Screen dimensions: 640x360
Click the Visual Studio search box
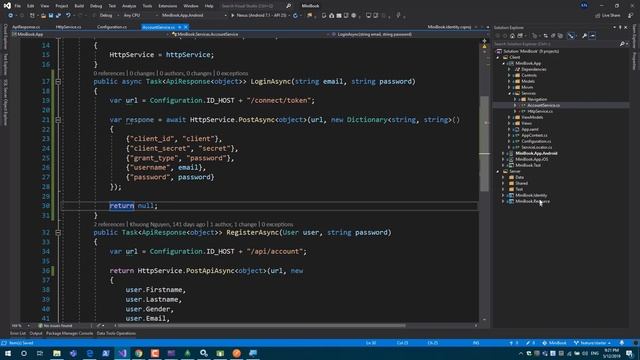[253, 6]
